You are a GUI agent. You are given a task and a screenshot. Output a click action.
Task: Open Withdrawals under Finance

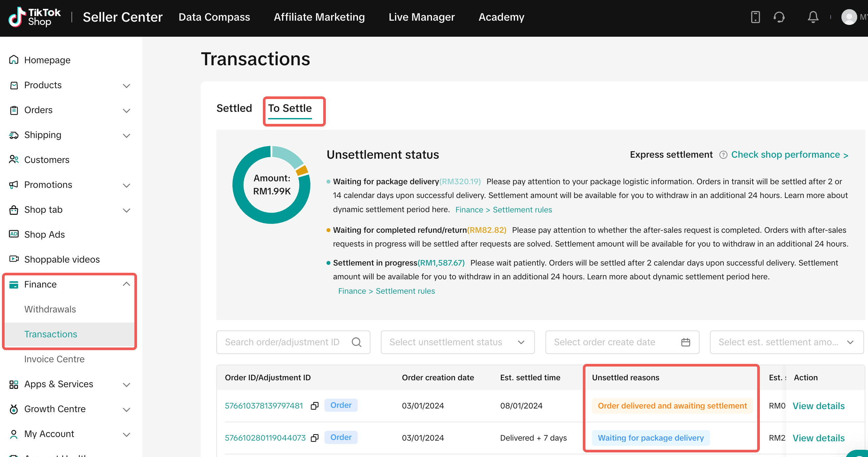(x=50, y=309)
